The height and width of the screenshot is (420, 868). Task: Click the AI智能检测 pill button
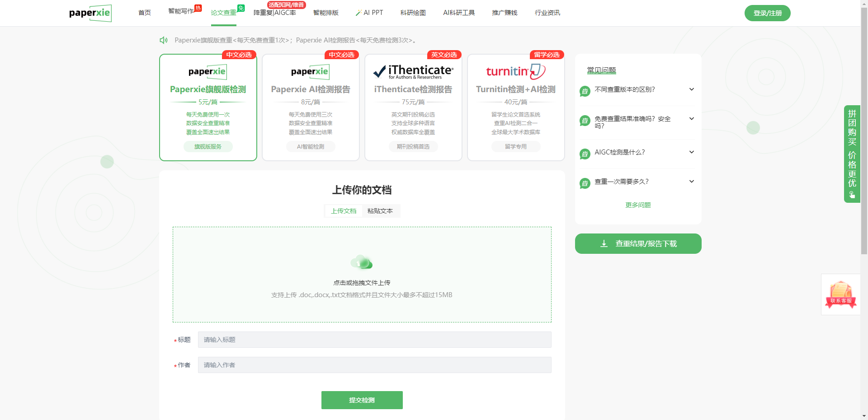311,146
